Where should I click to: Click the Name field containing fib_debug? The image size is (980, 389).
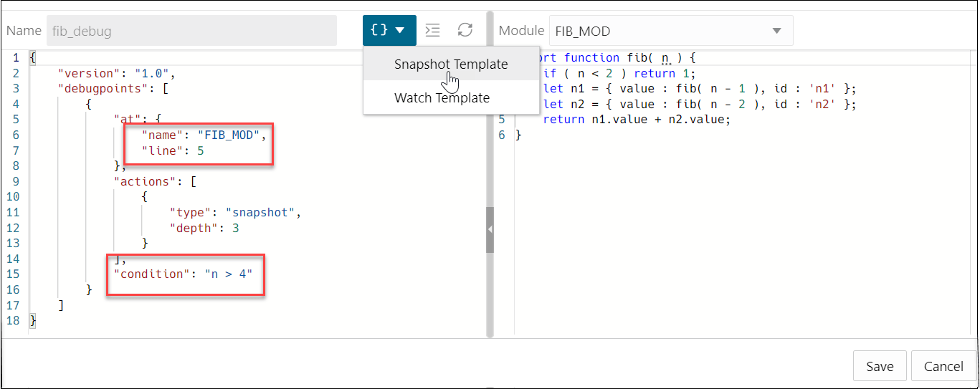point(191,31)
